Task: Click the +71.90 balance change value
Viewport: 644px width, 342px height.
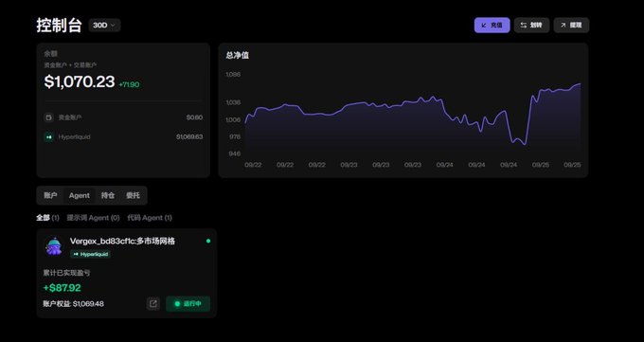Action: (x=129, y=84)
